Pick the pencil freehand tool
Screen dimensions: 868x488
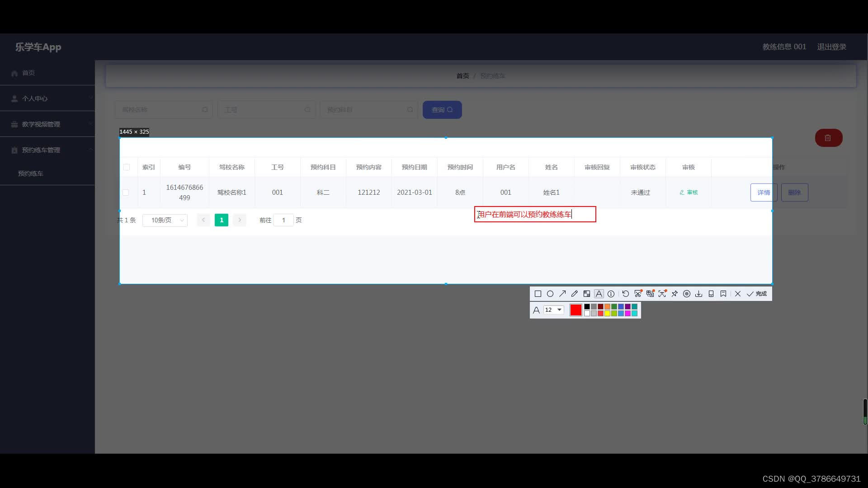575,294
